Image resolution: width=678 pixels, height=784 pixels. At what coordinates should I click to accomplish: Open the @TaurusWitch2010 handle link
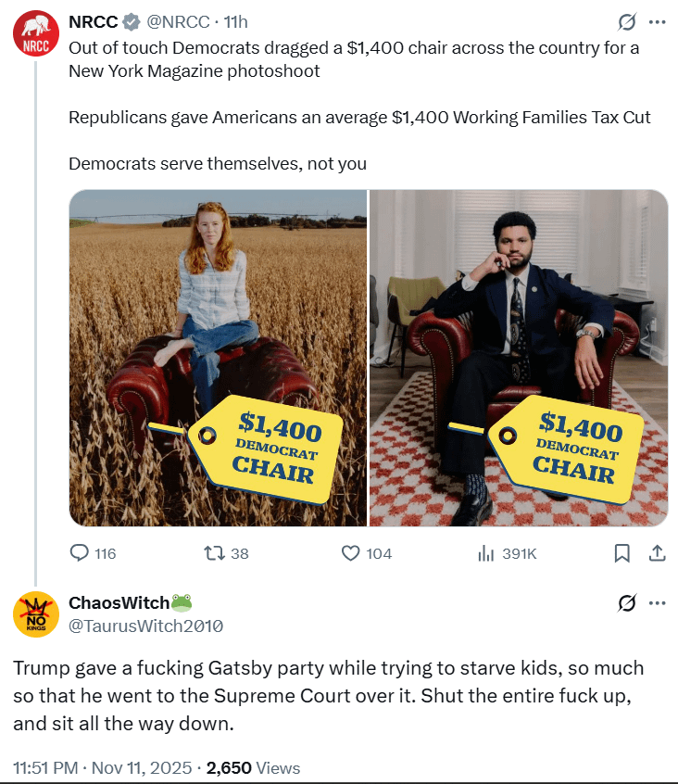pos(145,626)
